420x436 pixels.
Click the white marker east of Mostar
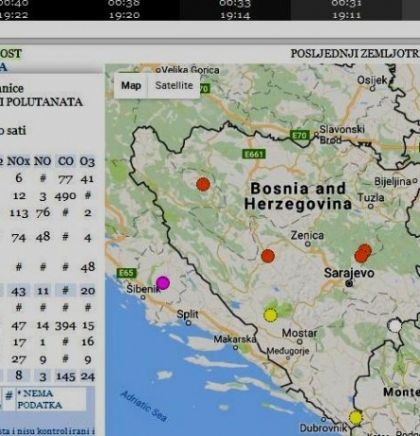pos(395,326)
